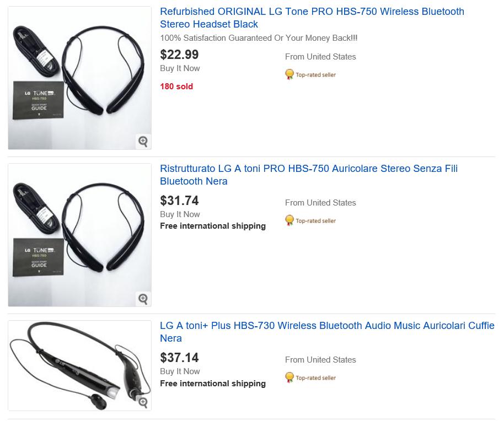504x421 pixels.
Task: Click the red 180 sold text
Action: coord(176,87)
